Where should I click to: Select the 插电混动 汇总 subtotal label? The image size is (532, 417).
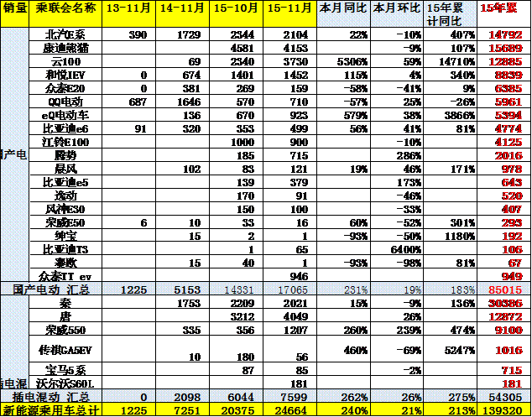pos(51,397)
